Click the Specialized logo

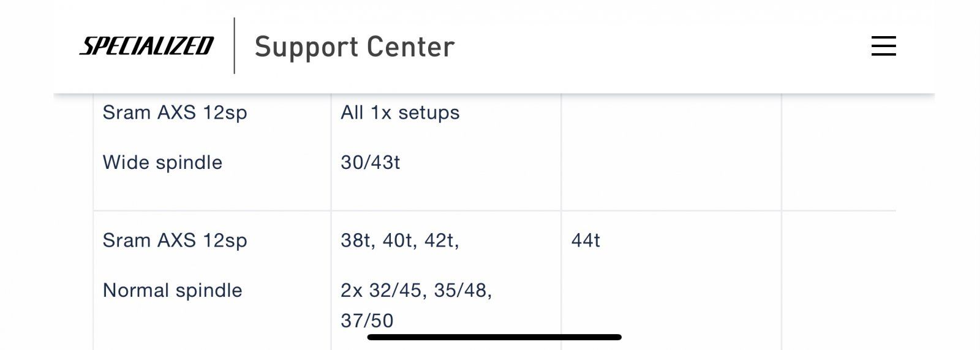[x=146, y=46]
